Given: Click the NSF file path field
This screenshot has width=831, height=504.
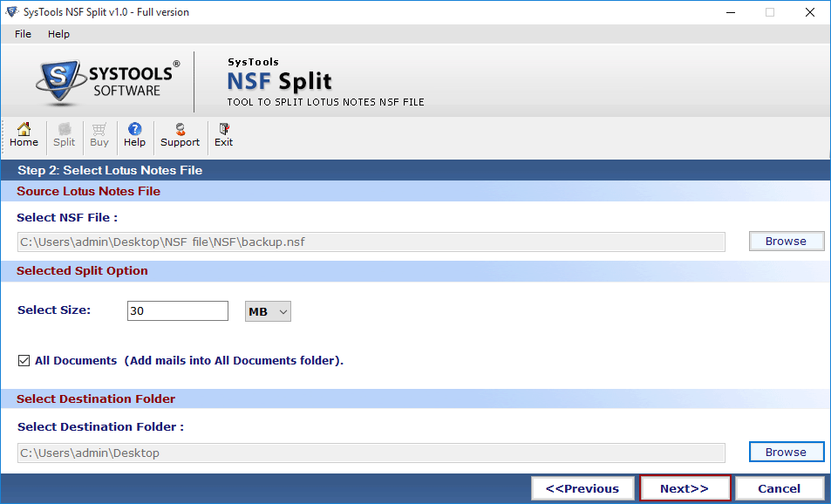Looking at the screenshot, I should tap(371, 242).
